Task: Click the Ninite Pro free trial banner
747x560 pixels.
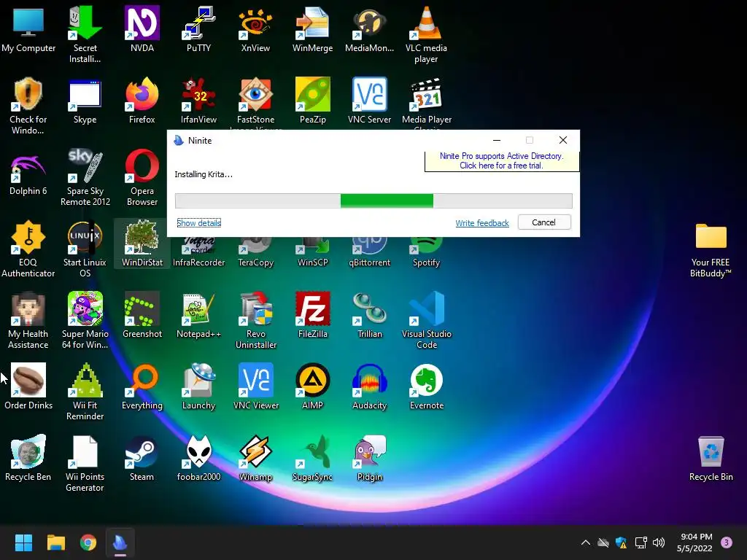Action: (502, 161)
